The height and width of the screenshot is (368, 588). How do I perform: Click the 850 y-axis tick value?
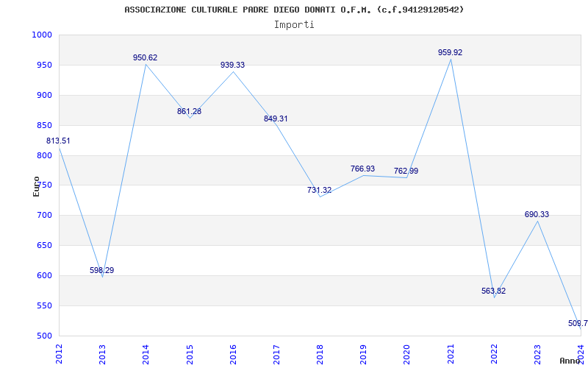(44, 125)
